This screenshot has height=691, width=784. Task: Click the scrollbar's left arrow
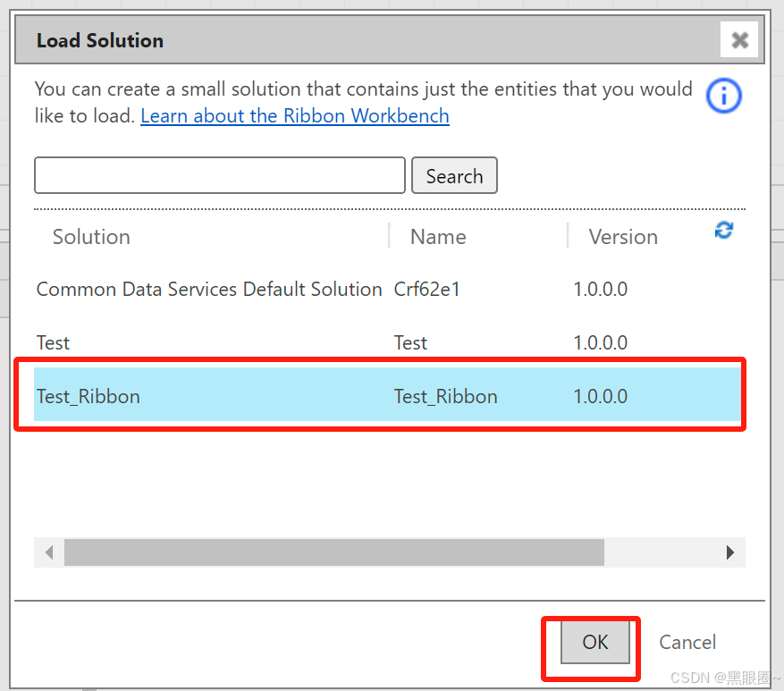click(49, 552)
